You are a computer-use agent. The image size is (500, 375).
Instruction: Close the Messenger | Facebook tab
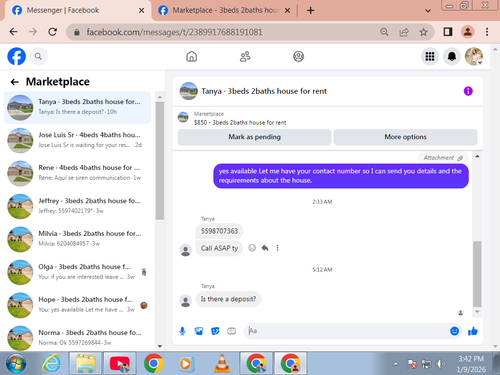(x=141, y=11)
